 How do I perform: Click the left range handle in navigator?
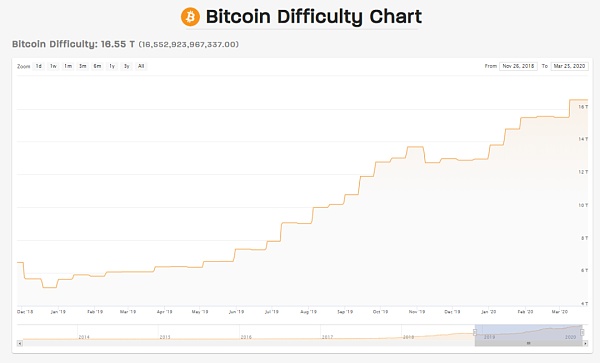(x=475, y=332)
